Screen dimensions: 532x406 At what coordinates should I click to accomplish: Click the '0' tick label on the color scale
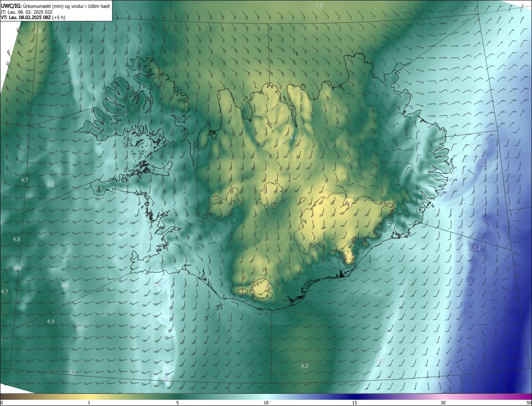(2, 403)
